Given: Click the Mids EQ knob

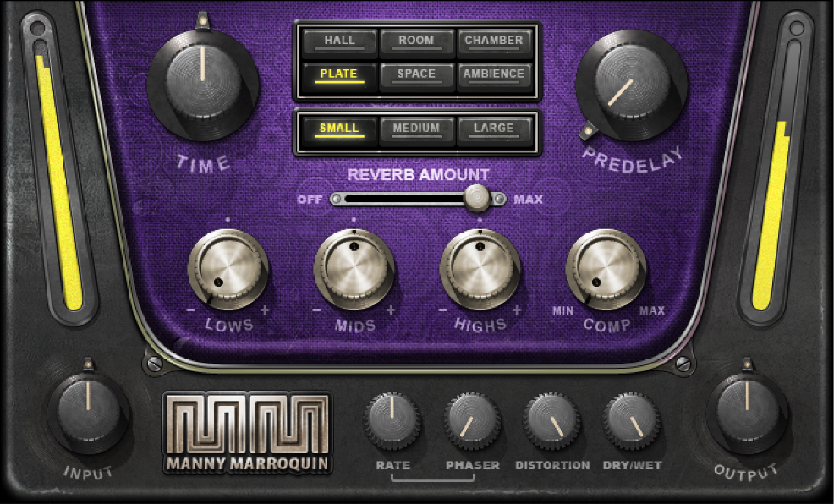Looking at the screenshot, I should (x=354, y=270).
